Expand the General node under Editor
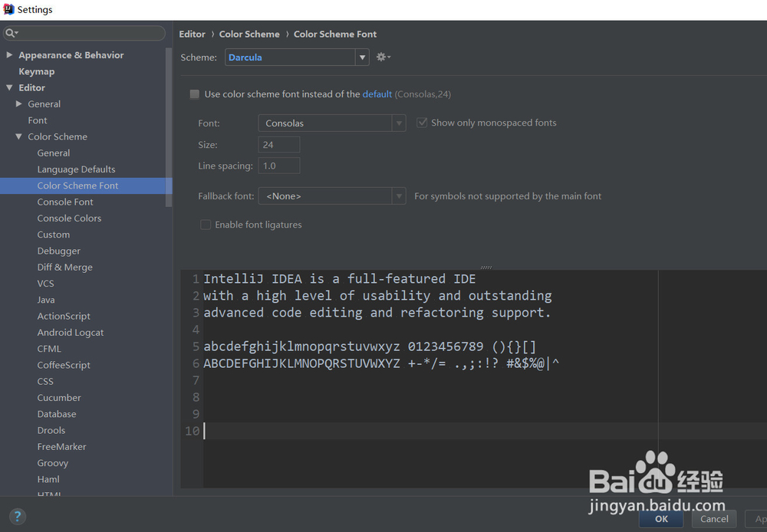The image size is (767, 532). (x=18, y=103)
